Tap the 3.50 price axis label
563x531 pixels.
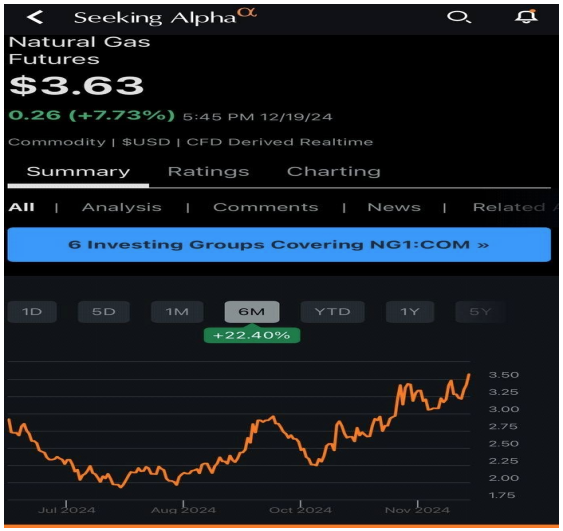pyautogui.click(x=504, y=375)
